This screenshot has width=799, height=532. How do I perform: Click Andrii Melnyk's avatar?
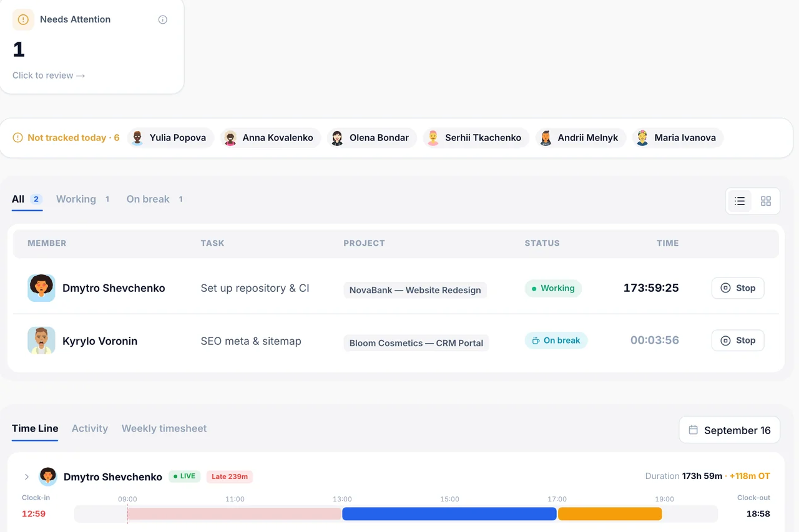546,138
